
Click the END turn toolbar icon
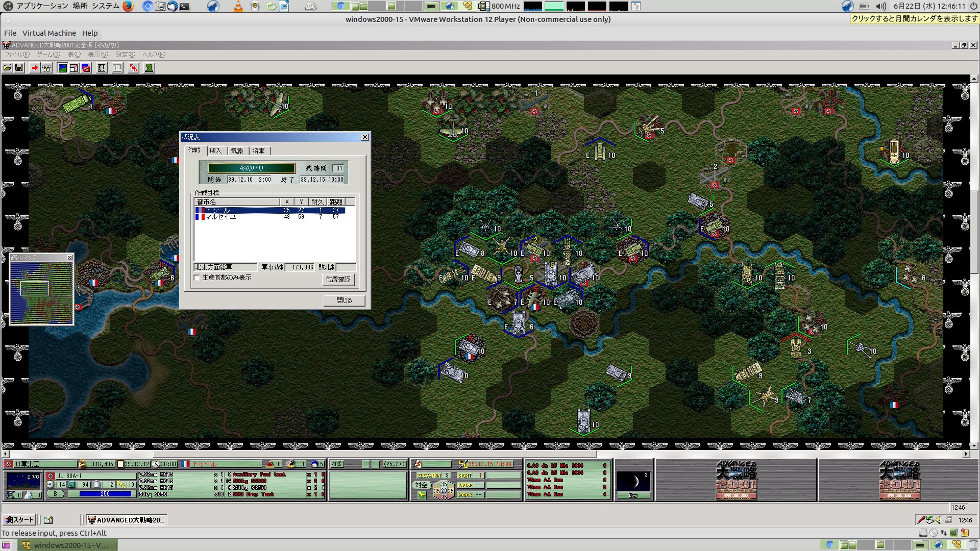[133, 68]
